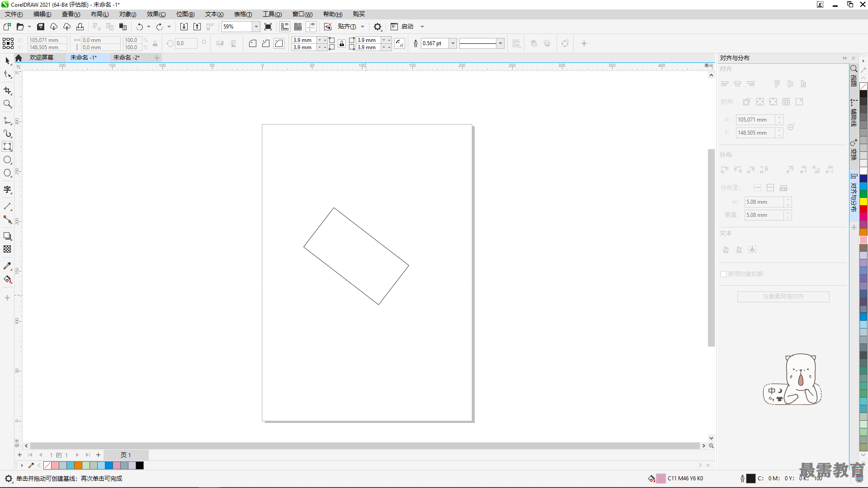Toggle show rulers button
This screenshot has height=488, width=868.
285,27
